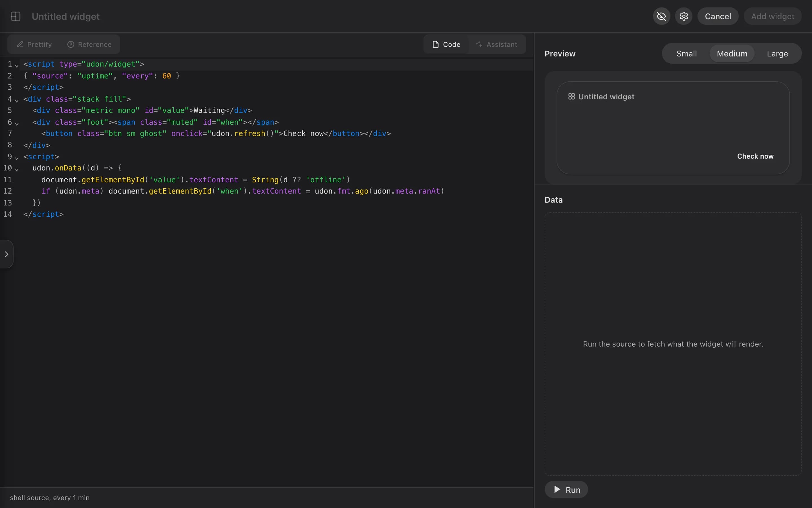The height and width of the screenshot is (508, 812).
Task: Click line number 14 in gutter
Action: (x=7, y=214)
